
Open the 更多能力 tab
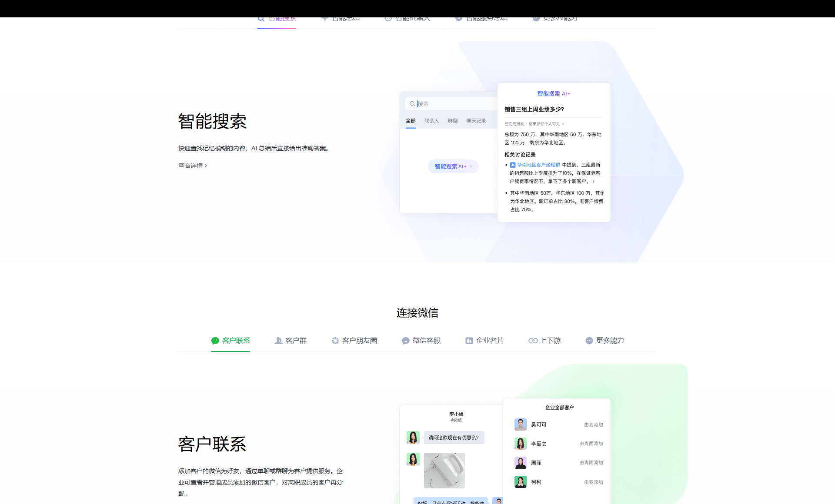click(605, 341)
